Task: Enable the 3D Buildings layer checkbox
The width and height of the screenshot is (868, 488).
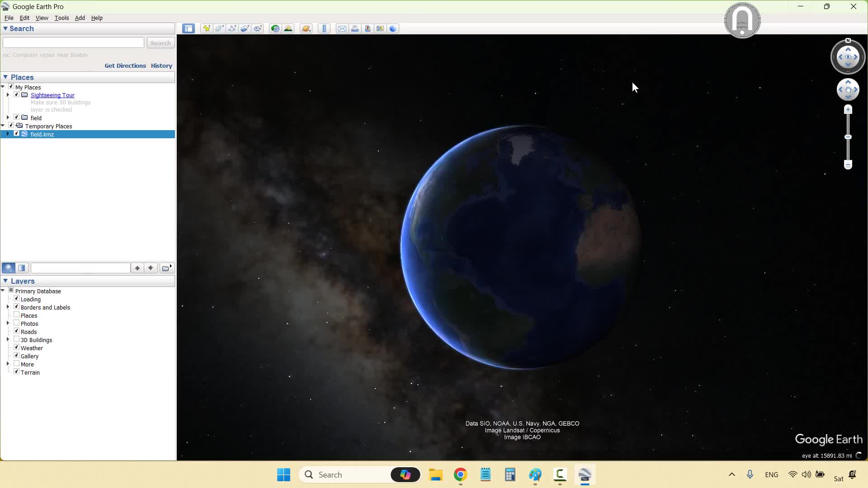Action: [x=17, y=339]
